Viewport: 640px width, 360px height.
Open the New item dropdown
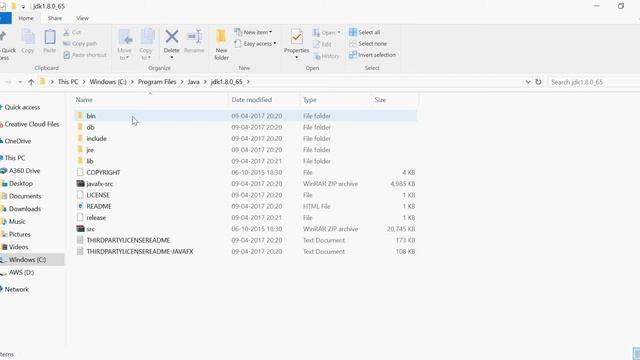coord(253,32)
